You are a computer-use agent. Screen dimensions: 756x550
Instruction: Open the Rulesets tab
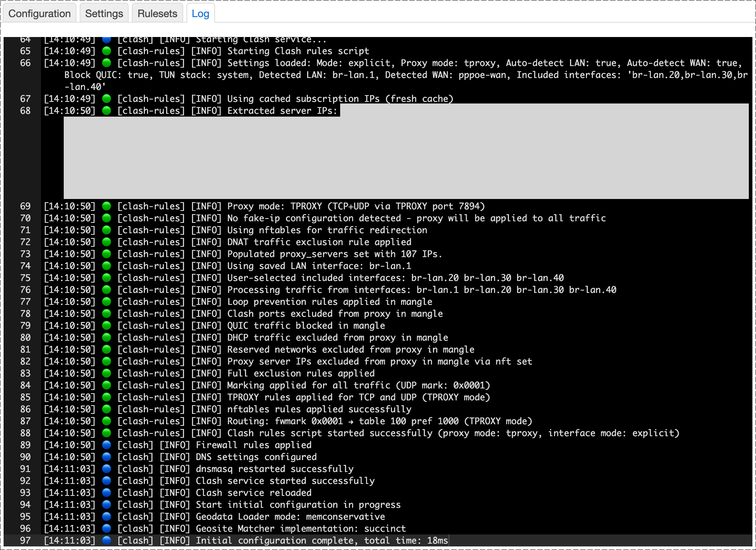157,14
